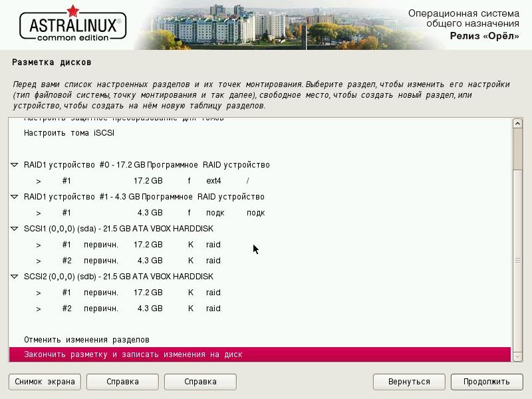
Task: Select the RAID1 device #1 4.3 GB header row
Action: tap(260, 197)
